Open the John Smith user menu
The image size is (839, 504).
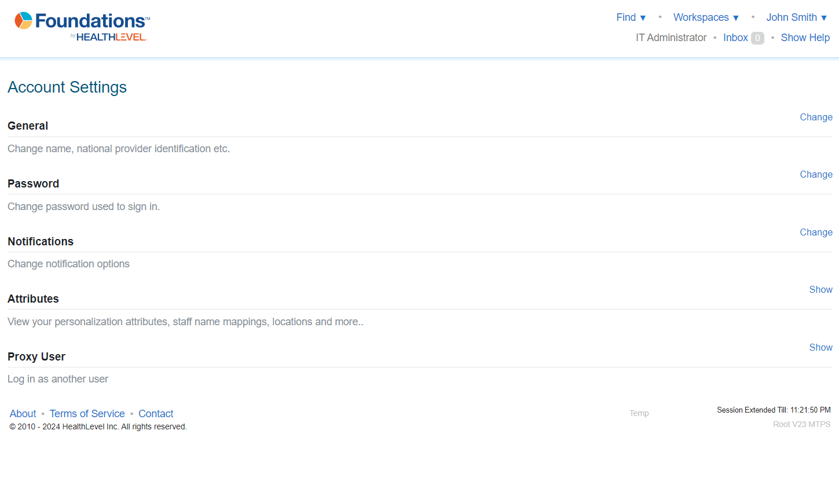pos(796,17)
